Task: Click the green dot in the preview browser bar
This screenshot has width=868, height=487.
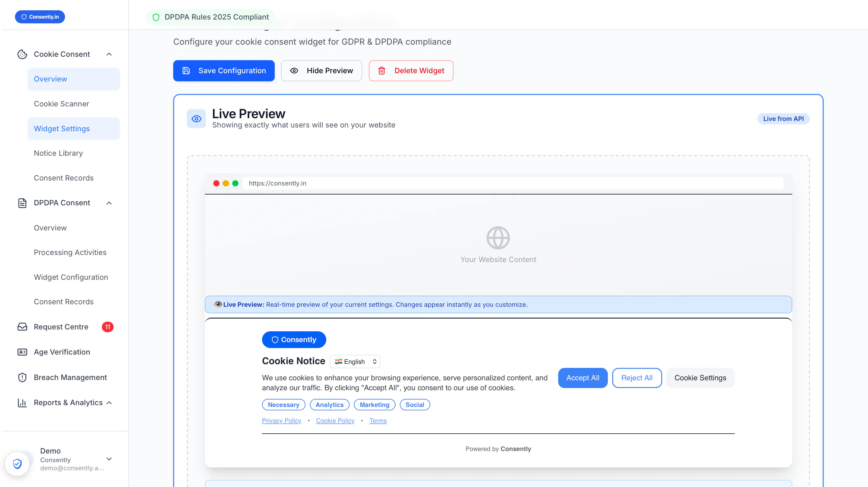Action: pyautogui.click(x=235, y=183)
